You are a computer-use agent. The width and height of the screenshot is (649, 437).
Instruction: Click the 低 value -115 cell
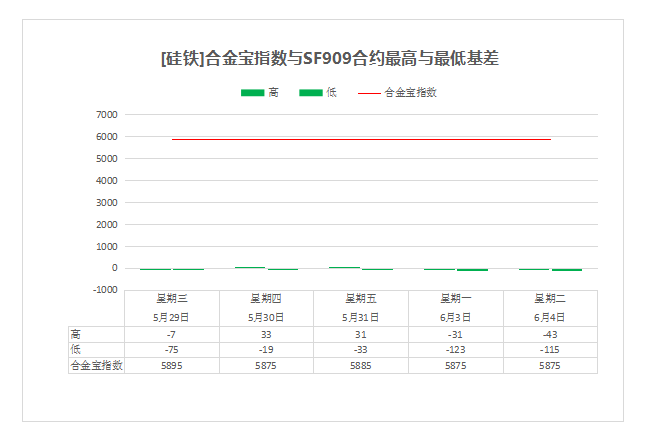[x=550, y=350]
